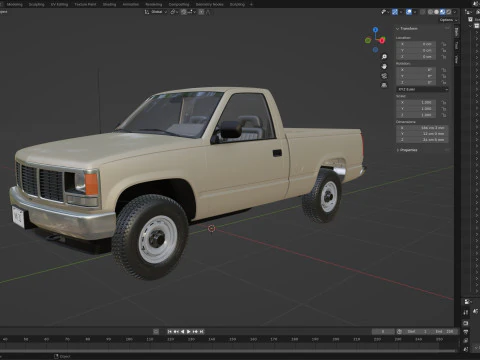The height and width of the screenshot is (360, 480).
Task: Open the Options dropdown in viewport
Action: coord(448,20)
